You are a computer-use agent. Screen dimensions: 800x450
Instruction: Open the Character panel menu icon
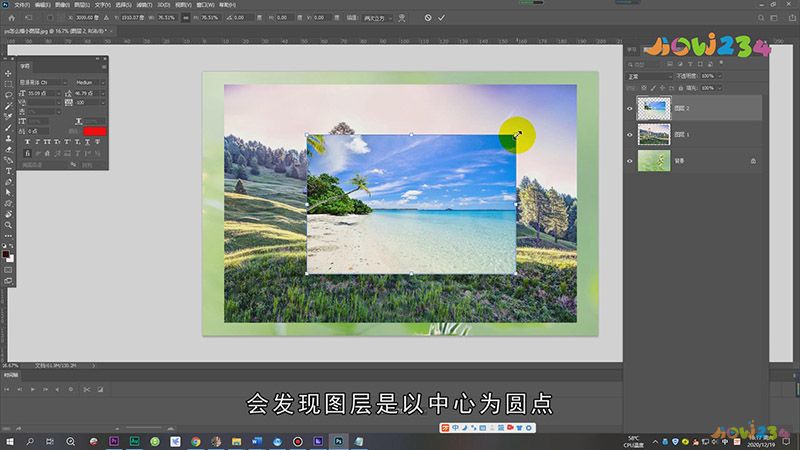[104, 66]
